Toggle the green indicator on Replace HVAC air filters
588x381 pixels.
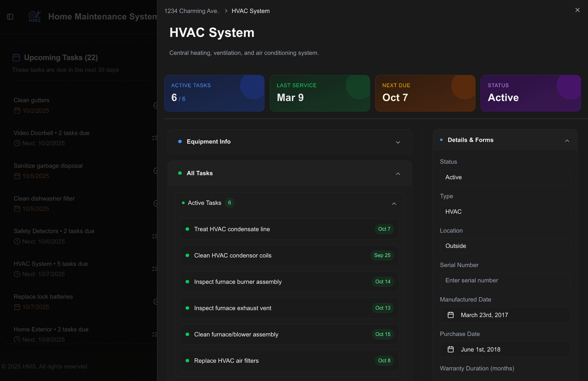(188, 360)
